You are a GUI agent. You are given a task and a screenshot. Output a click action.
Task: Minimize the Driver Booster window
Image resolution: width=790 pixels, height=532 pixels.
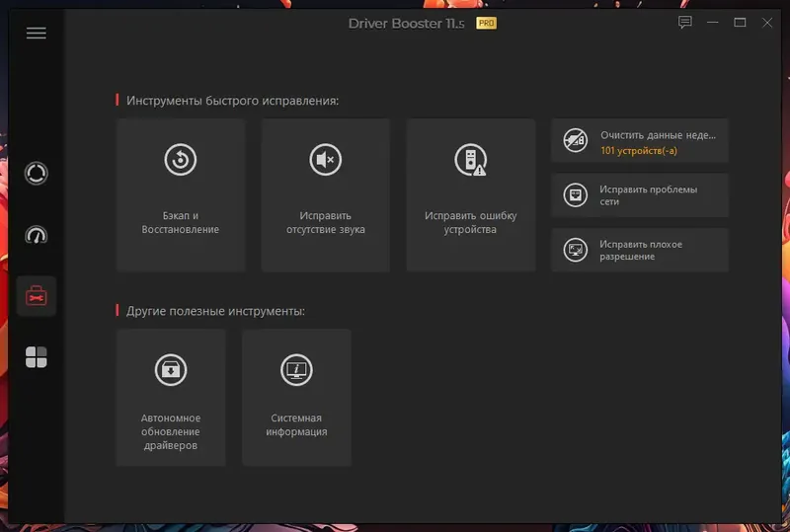[x=712, y=23]
